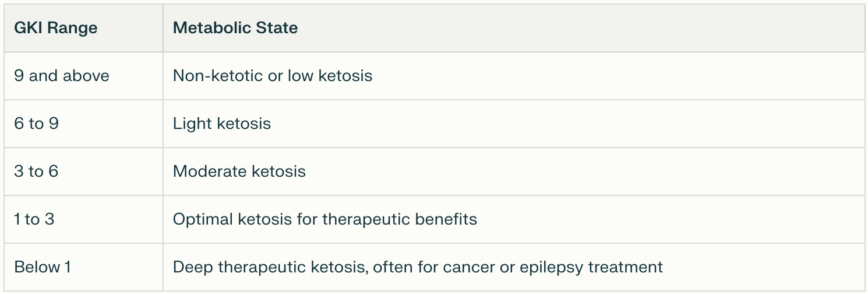This screenshot has height=294, width=868.
Task: Click the "Below 1" range cell
Action: (x=43, y=267)
